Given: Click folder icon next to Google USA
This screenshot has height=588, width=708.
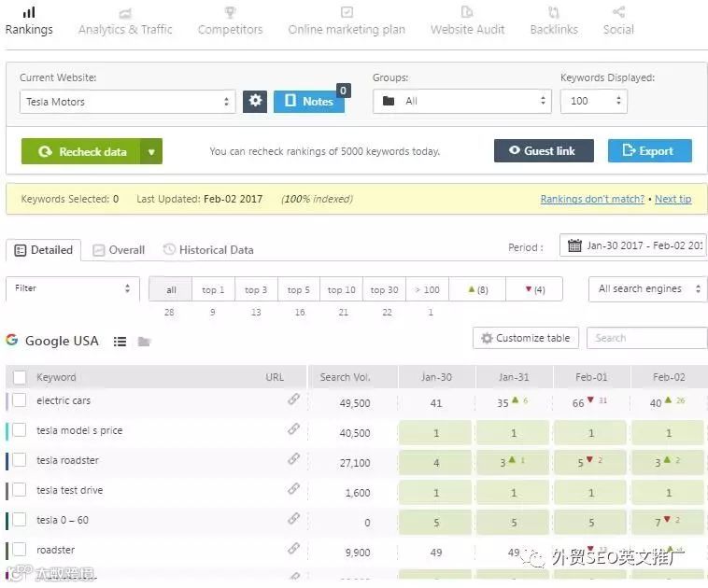Looking at the screenshot, I should [x=144, y=342].
